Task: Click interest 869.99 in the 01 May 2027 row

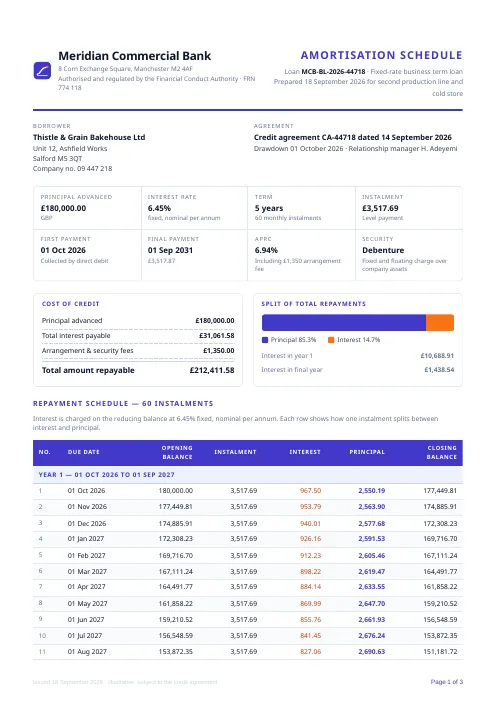Action: tap(310, 604)
